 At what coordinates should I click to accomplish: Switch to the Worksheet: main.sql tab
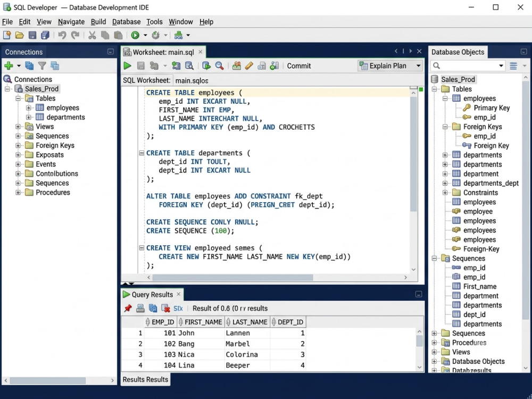coord(163,52)
